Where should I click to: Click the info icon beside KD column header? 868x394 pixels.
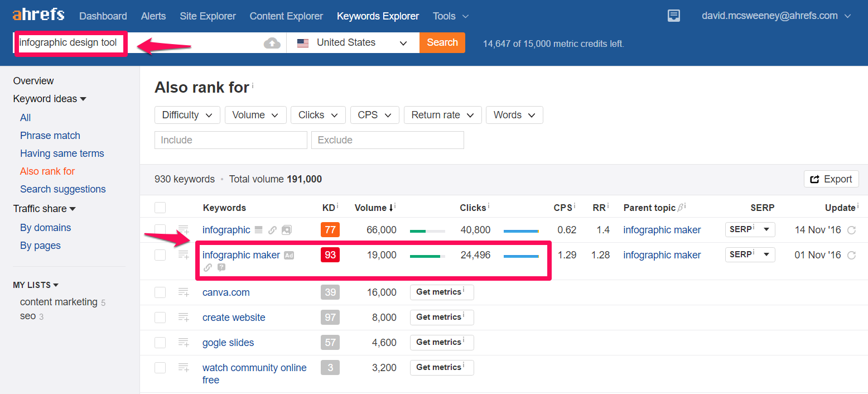click(x=338, y=206)
